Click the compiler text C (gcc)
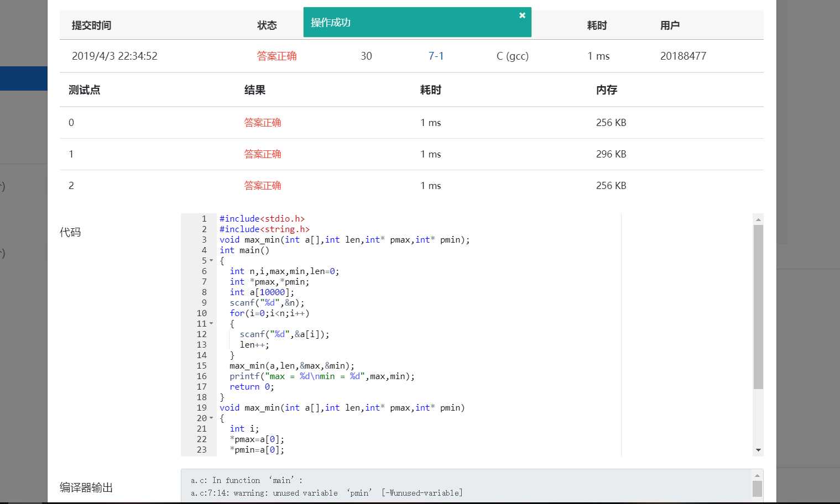Image resolution: width=840 pixels, height=504 pixels. [513, 56]
